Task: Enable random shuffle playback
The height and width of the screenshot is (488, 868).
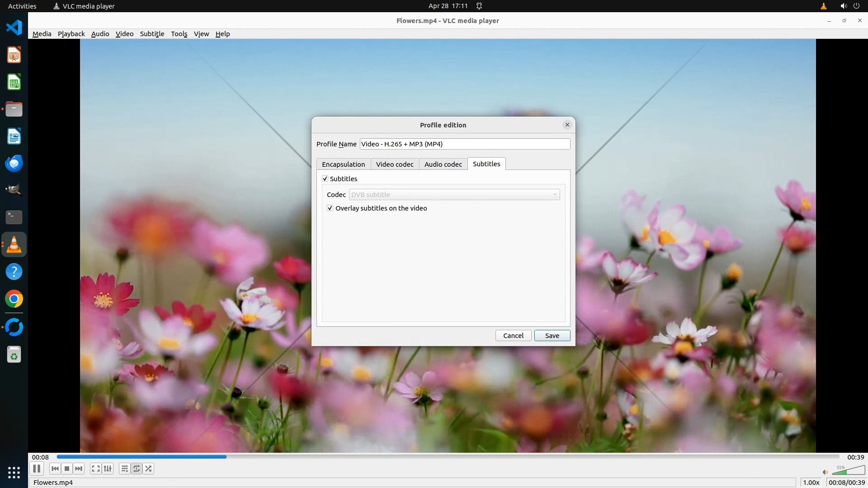Action: pyautogui.click(x=149, y=469)
